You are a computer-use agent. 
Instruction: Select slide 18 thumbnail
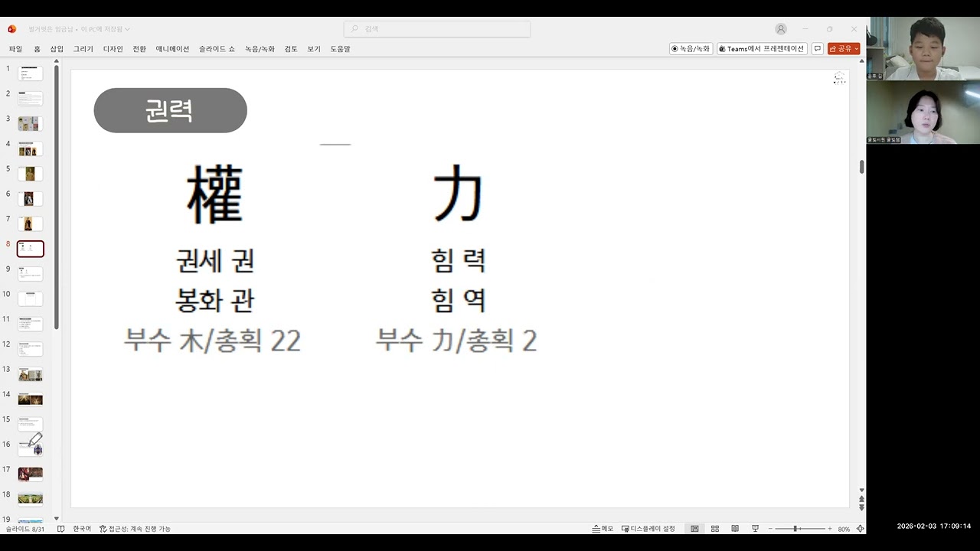click(31, 500)
